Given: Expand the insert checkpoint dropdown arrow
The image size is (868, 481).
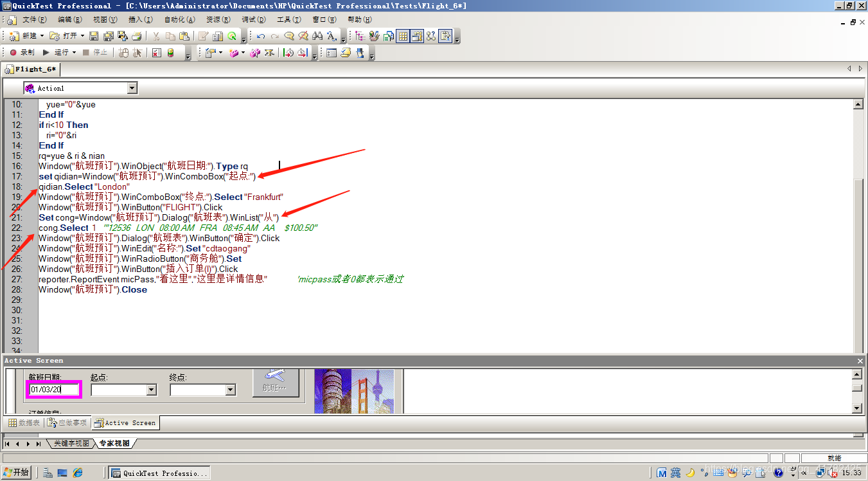Looking at the screenshot, I should coord(220,53).
